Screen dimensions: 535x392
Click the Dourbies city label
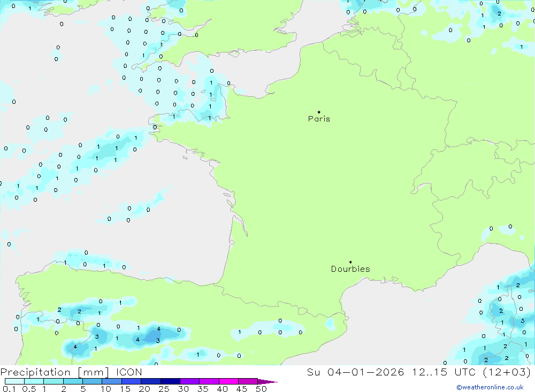(x=350, y=269)
